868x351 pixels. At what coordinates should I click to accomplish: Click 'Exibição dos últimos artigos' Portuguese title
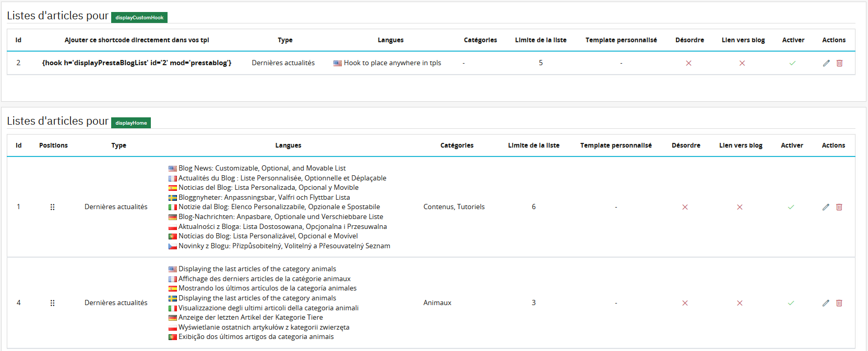pyautogui.click(x=256, y=336)
